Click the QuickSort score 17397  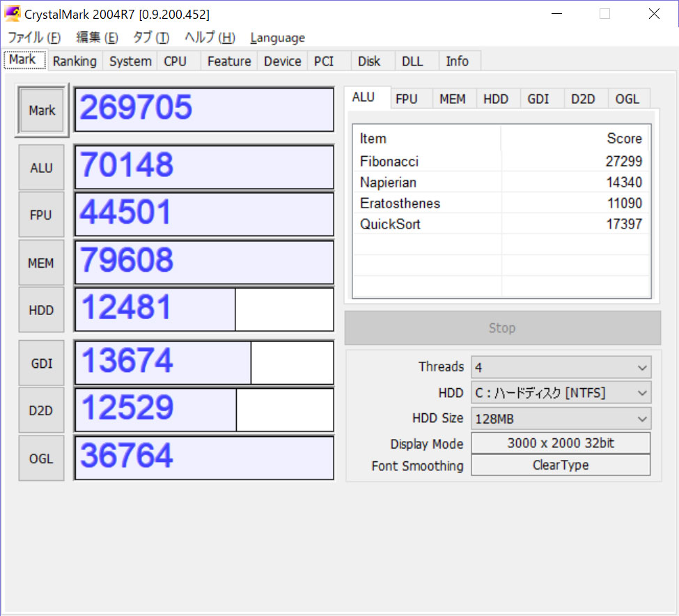tap(623, 224)
